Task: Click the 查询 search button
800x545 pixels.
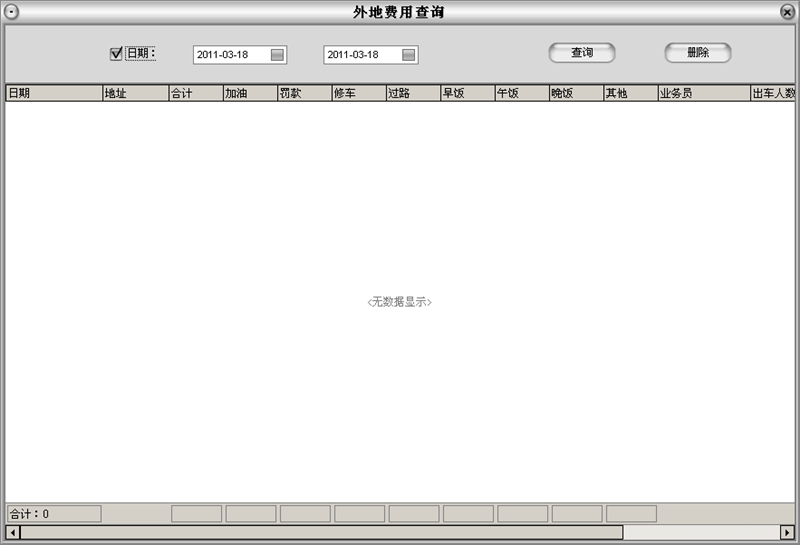Action: pyautogui.click(x=582, y=53)
